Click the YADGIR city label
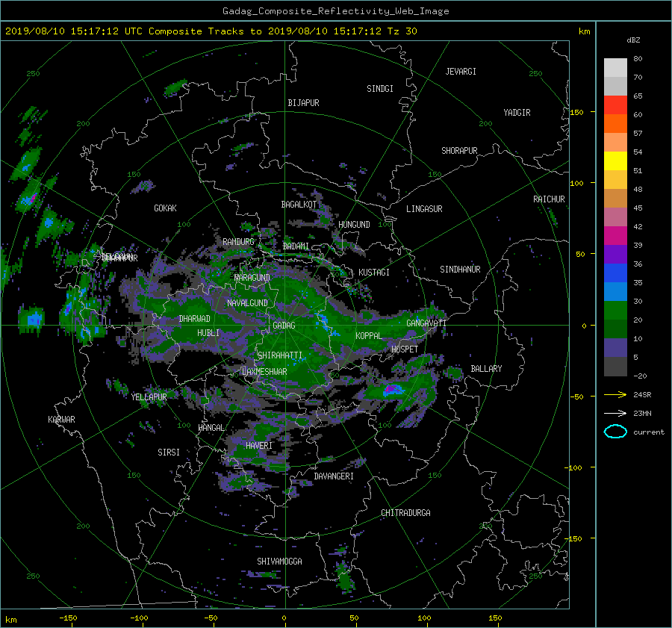 pos(517,113)
